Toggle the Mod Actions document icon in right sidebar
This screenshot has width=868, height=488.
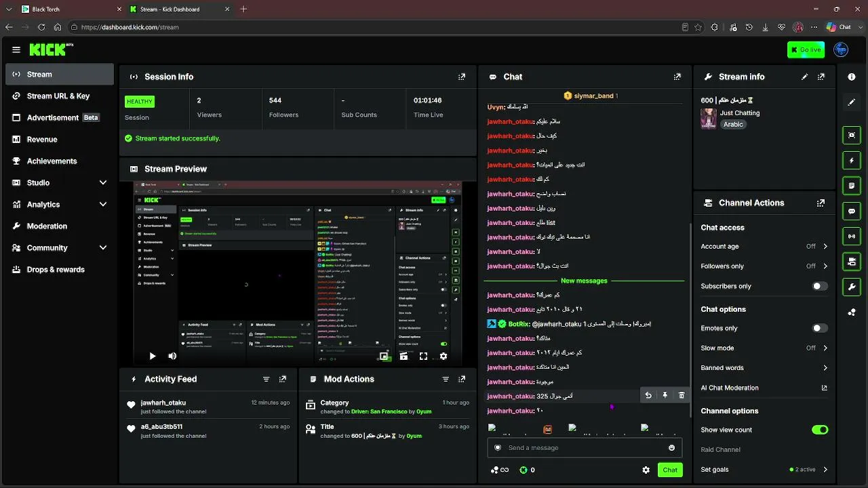(852, 186)
